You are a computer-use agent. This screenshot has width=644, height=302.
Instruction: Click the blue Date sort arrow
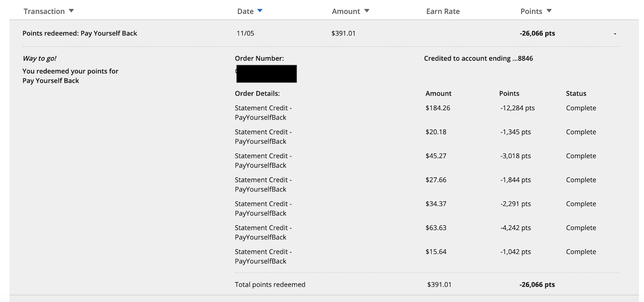point(260,11)
